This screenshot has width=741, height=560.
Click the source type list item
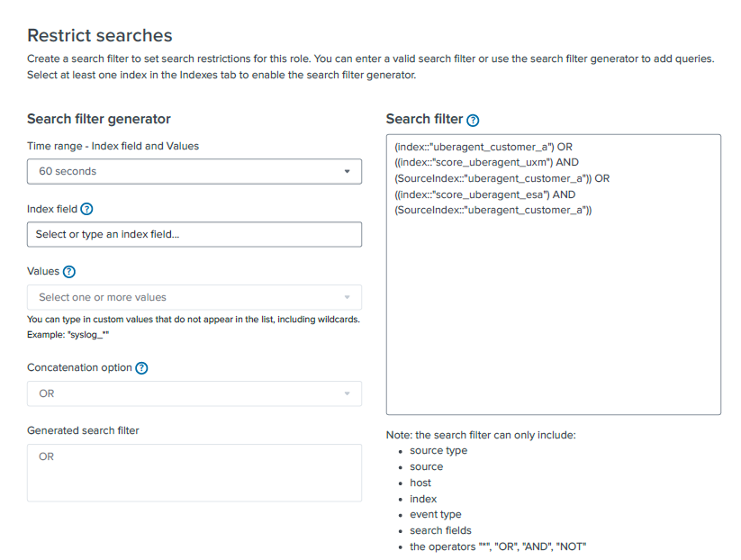coord(438,450)
